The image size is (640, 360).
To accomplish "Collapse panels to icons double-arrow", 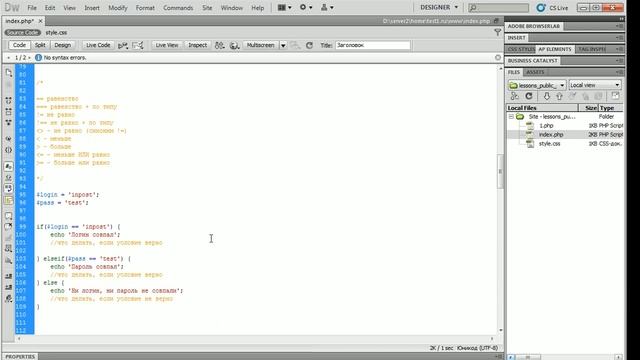I will click(x=621, y=19).
